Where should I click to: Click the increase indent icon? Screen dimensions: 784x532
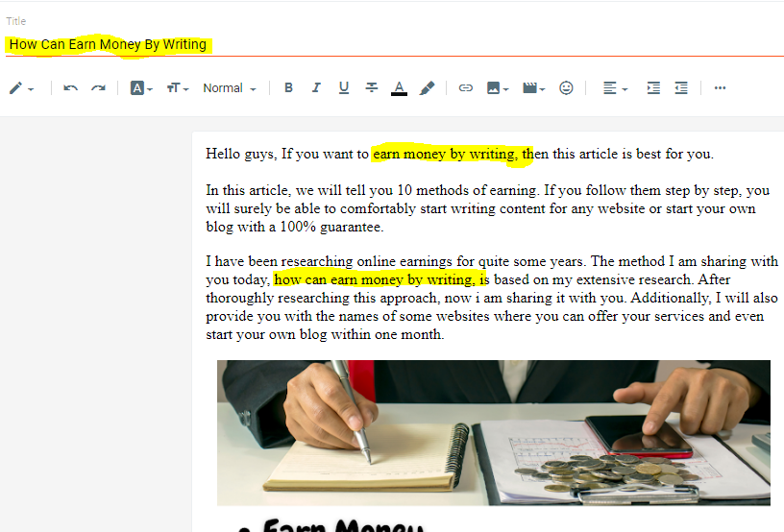[653, 88]
